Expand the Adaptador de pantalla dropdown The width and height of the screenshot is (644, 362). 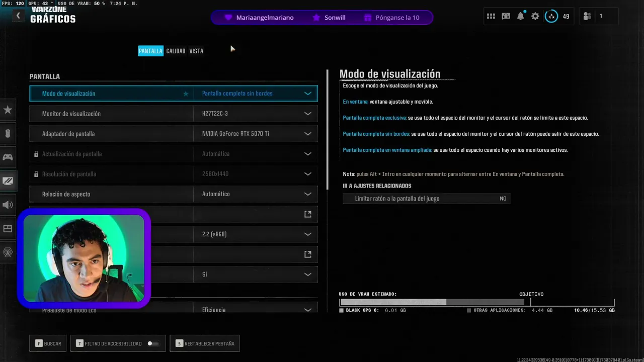pos(308,134)
